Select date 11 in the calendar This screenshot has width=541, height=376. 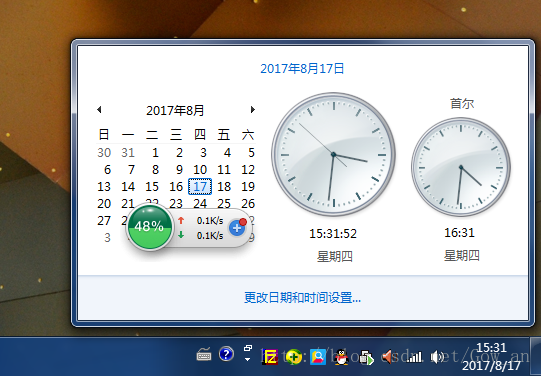point(224,170)
